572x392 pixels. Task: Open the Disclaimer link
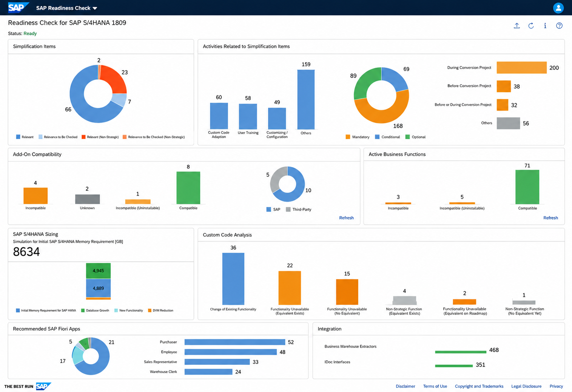click(x=405, y=386)
